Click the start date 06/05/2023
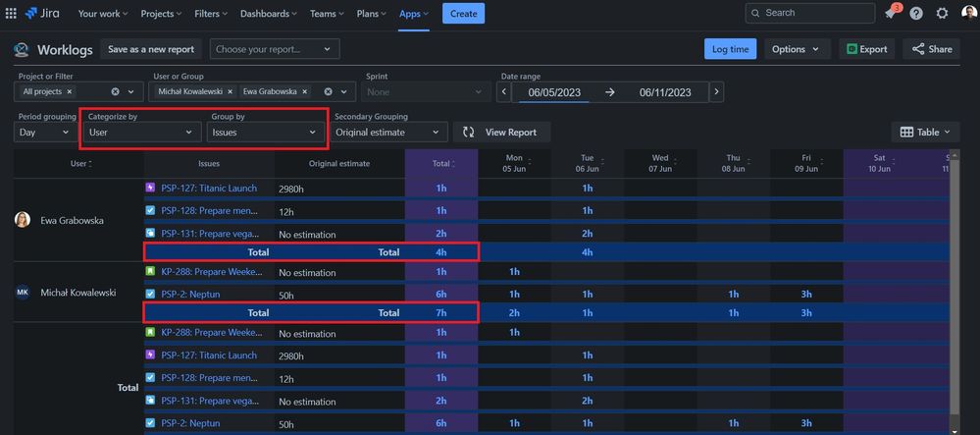Image resolution: width=980 pixels, height=435 pixels. point(553,92)
